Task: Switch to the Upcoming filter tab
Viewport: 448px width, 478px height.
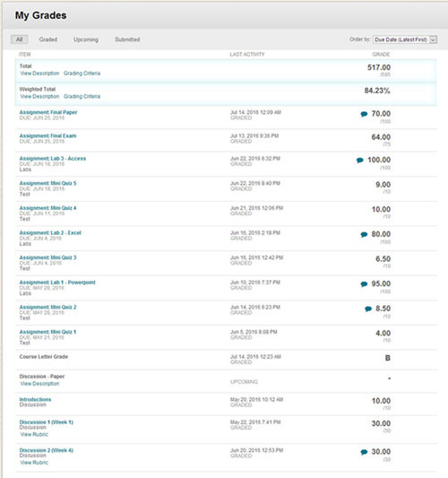Action: (86, 39)
